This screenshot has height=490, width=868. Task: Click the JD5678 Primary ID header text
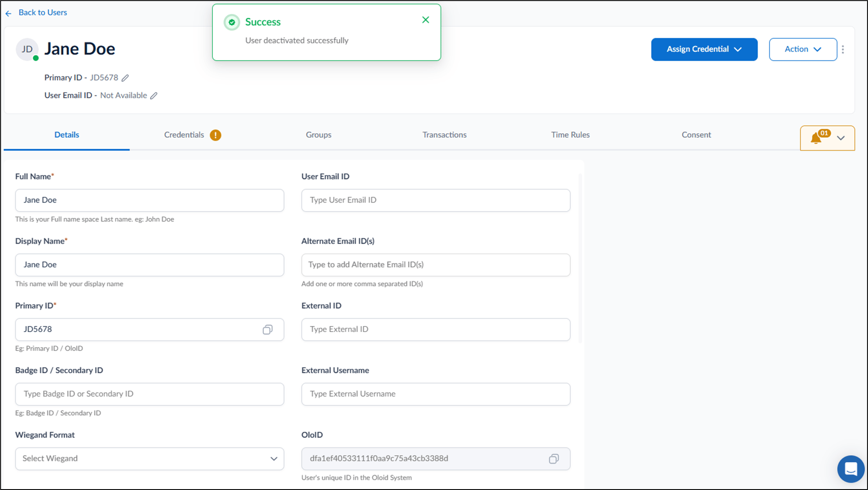tap(104, 78)
